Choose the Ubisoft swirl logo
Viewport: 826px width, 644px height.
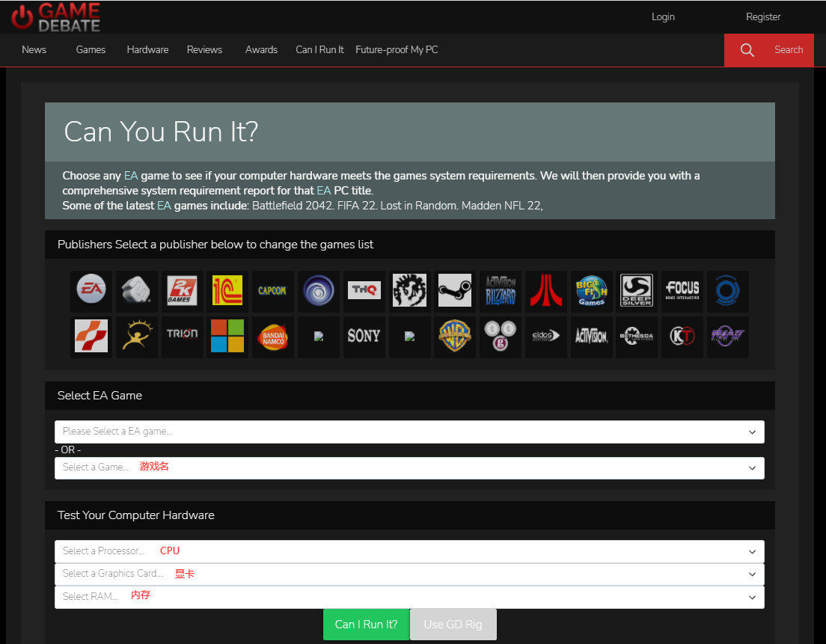click(x=318, y=290)
